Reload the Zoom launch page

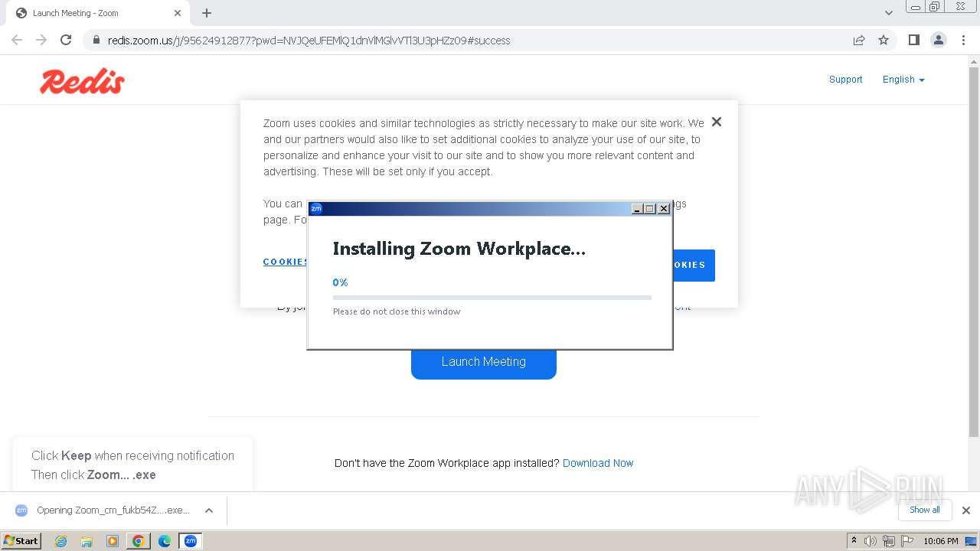(66, 40)
